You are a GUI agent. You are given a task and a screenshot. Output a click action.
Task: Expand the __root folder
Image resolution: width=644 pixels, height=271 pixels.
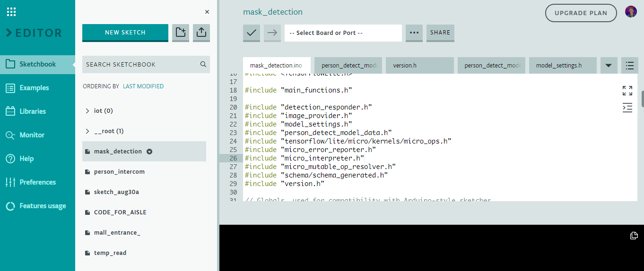[87, 131]
